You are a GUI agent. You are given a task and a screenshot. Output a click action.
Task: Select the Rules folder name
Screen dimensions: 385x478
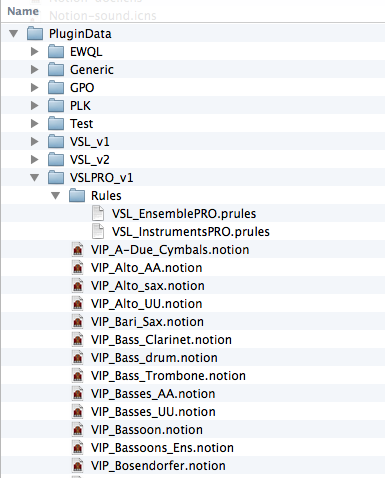[106, 196]
